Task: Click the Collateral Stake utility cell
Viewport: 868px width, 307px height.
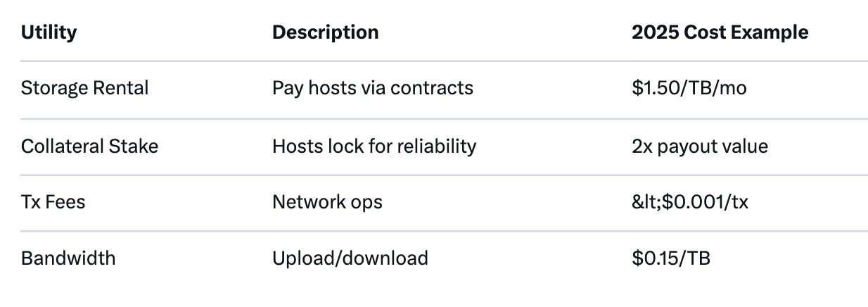Action: coord(89,146)
